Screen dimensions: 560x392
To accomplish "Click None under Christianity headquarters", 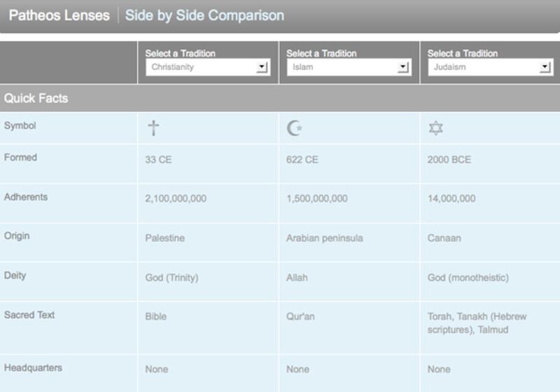I will (x=156, y=369).
